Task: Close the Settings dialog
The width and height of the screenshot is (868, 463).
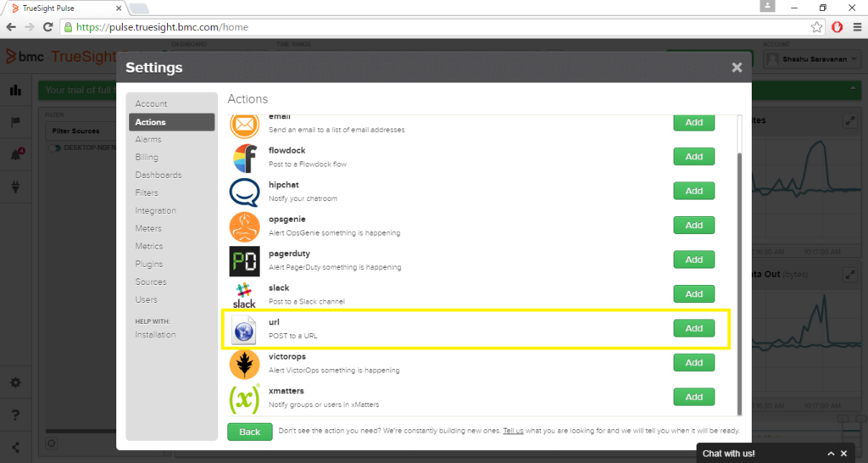Action: (737, 68)
